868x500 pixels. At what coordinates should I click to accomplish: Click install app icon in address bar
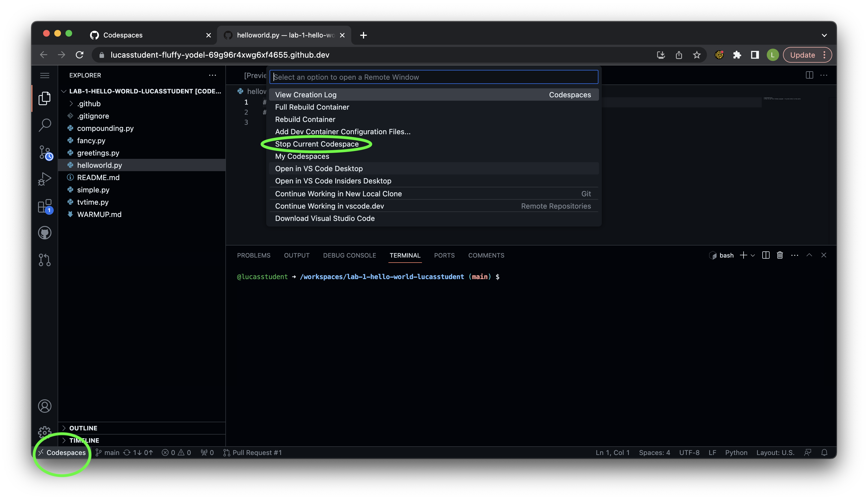[661, 55]
